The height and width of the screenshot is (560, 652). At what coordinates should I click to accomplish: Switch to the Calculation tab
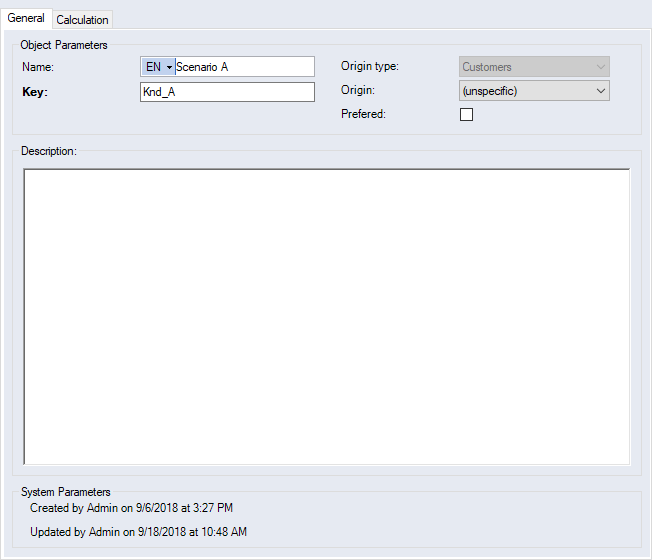(82, 20)
